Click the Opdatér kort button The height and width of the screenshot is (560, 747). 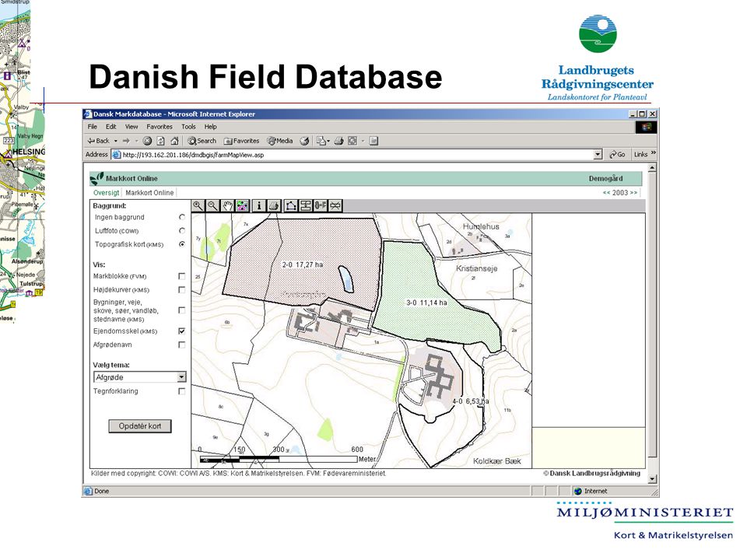140,426
